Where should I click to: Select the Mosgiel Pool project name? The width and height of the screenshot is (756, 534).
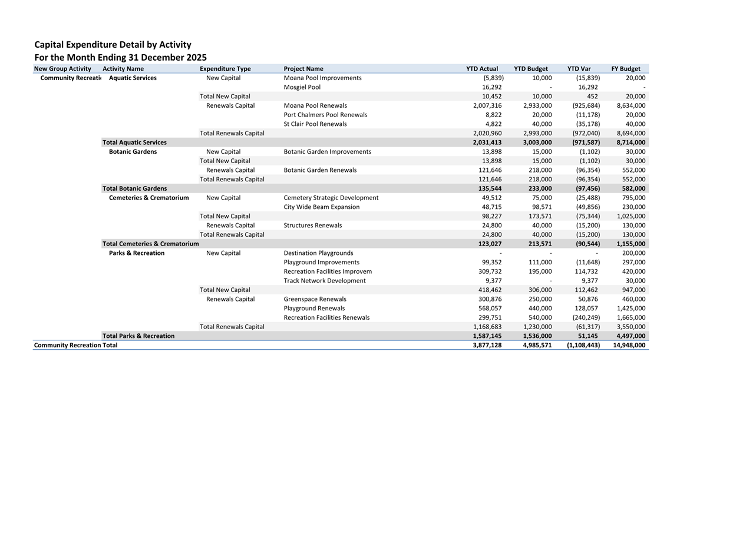(302, 87)
